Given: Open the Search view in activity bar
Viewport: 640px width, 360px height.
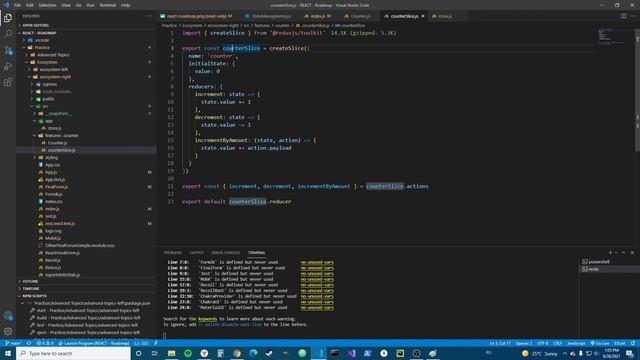Looking at the screenshot, I should [8, 34].
